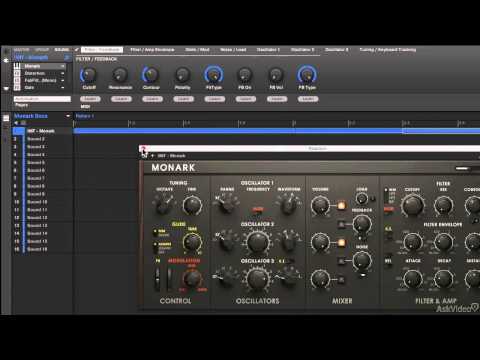Click the plus icon in Monark window header

click(152, 156)
